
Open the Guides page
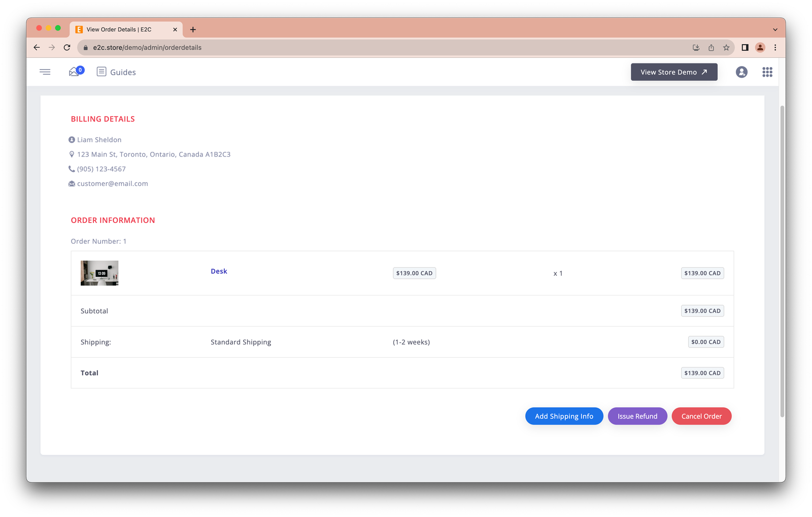tap(116, 72)
